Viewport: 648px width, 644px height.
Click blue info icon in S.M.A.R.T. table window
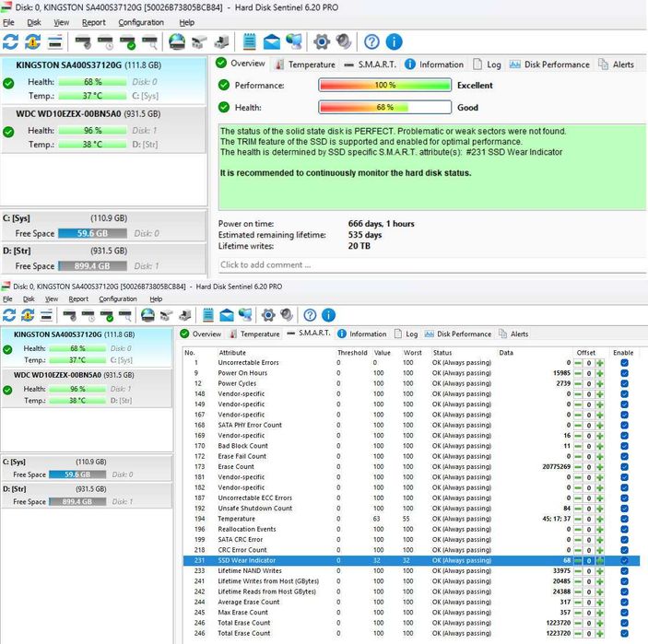point(328,315)
